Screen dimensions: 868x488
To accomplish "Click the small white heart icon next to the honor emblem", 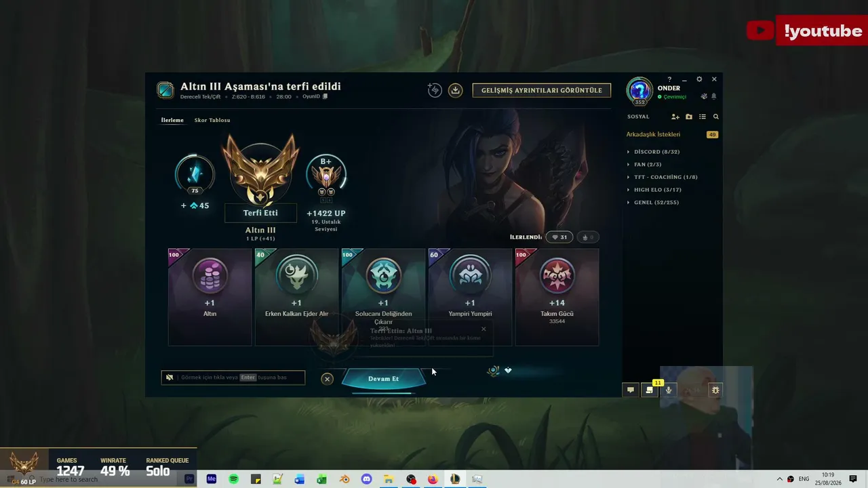I will [508, 371].
